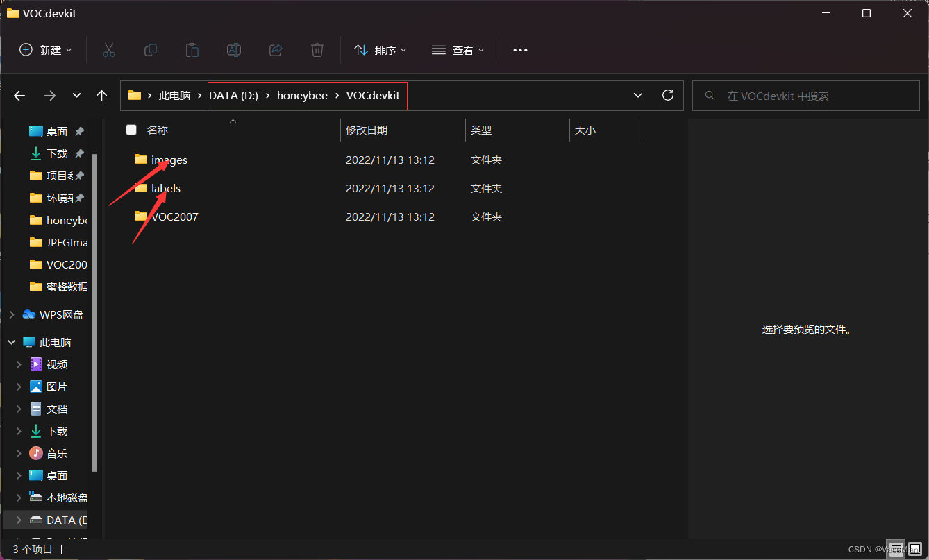929x560 pixels.
Task: Open the 排序 sort dropdown
Action: pyautogui.click(x=380, y=50)
